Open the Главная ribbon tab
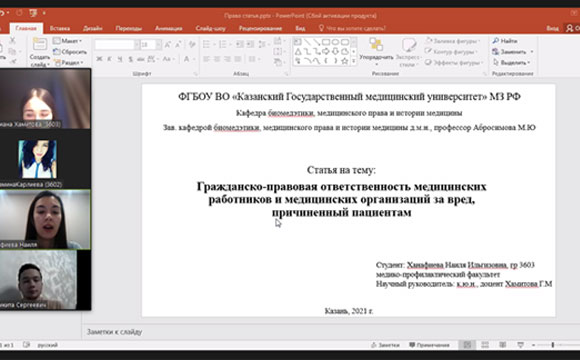The height and width of the screenshot is (360, 580). (26, 28)
